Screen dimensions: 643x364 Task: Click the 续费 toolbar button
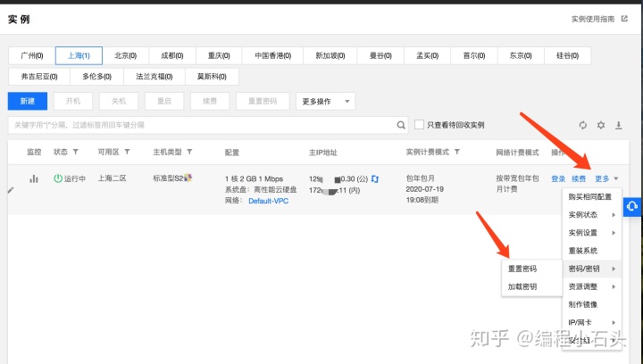[x=210, y=101]
